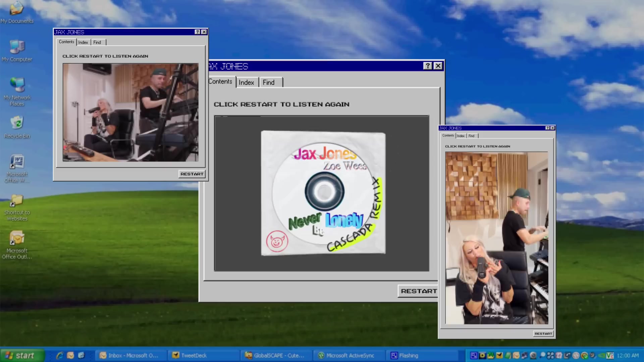Select Find tab in the center window
The width and height of the screenshot is (644, 362).
(271, 82)
